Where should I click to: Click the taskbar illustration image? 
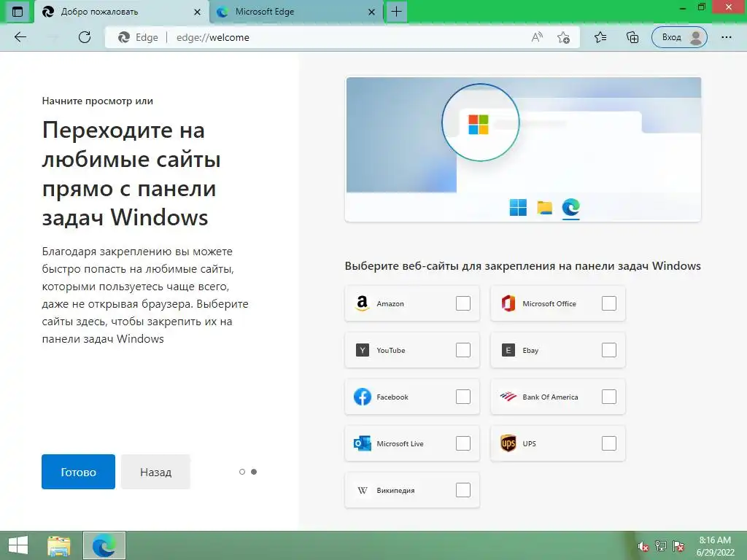coord(523,149)
